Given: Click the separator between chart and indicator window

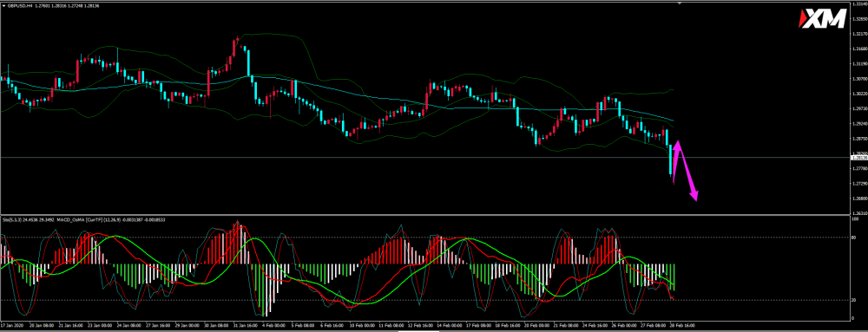Looking at the screenshot, I should pos(425,215).
